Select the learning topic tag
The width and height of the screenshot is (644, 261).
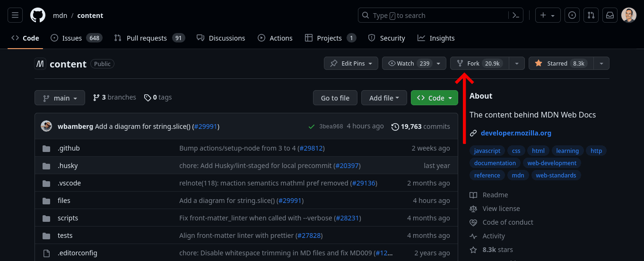pos(567,151)
